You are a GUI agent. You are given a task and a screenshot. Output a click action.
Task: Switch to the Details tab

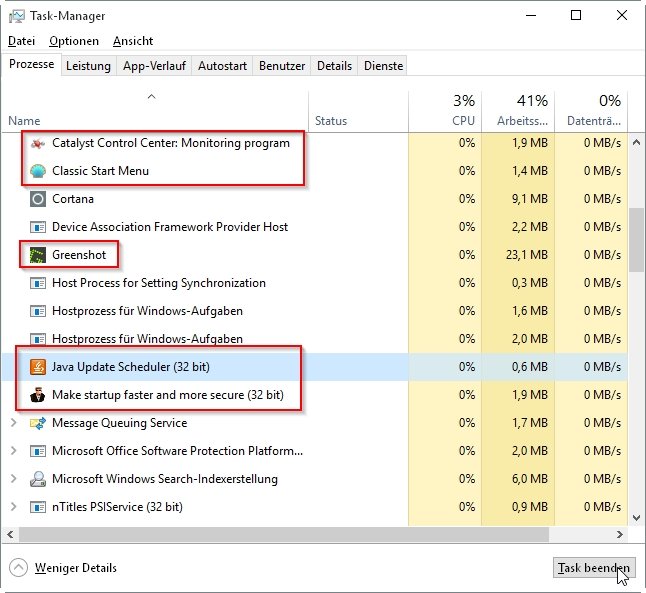(334, 66)
